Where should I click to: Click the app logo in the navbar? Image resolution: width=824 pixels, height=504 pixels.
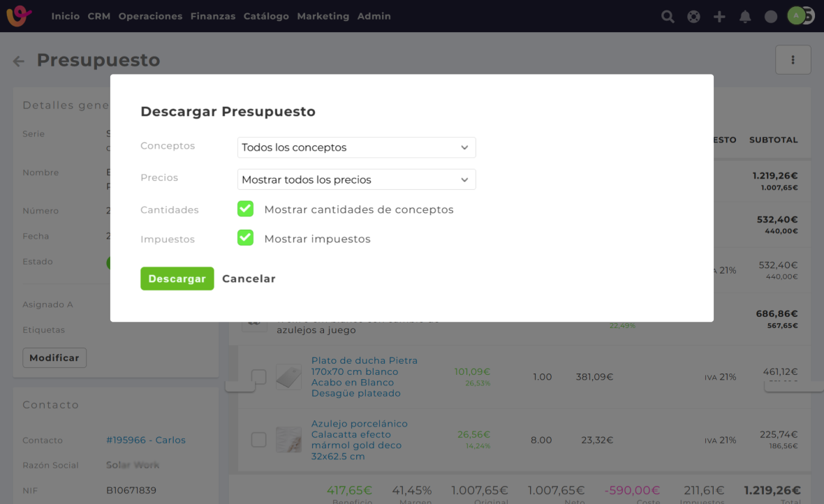click(19, 16)
